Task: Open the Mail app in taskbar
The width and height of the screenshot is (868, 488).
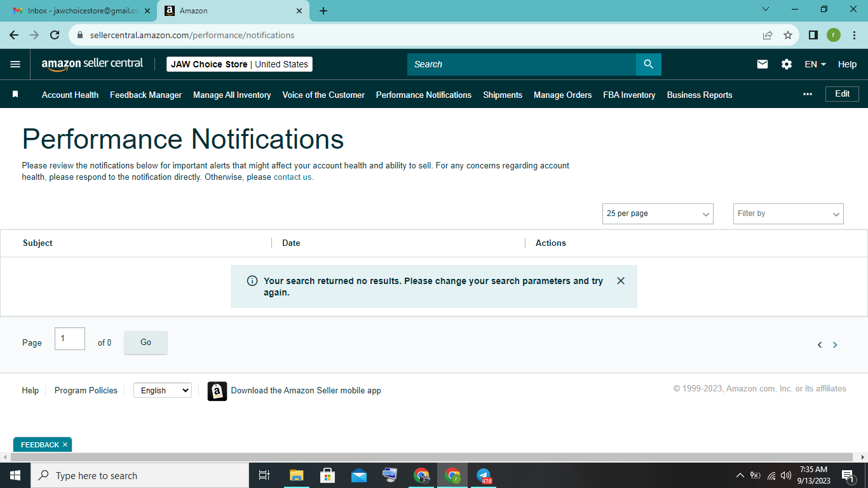Action: pos(359,475)
